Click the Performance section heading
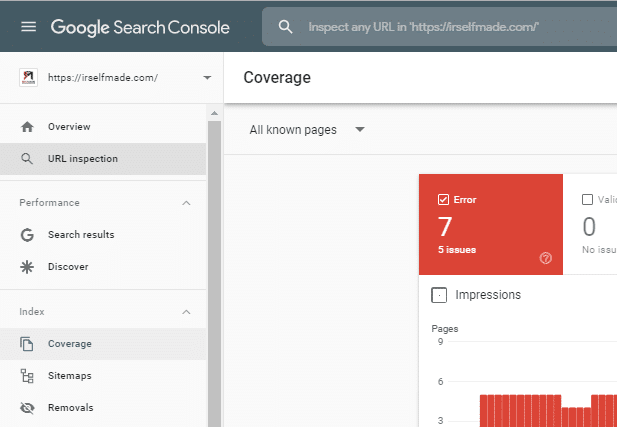This screenshot has width=617, height=427. (x=50, y=203)
